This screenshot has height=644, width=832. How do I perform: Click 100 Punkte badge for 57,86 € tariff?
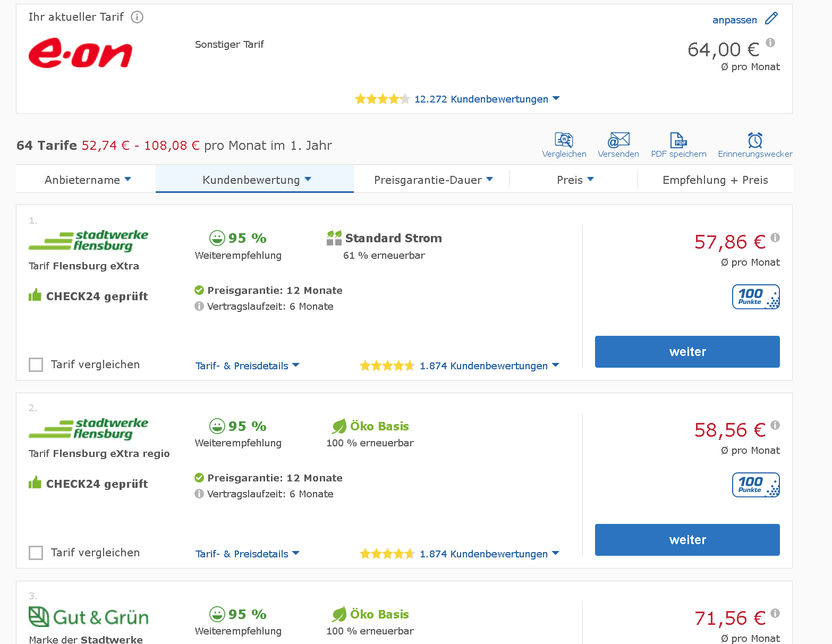point(755,296)
